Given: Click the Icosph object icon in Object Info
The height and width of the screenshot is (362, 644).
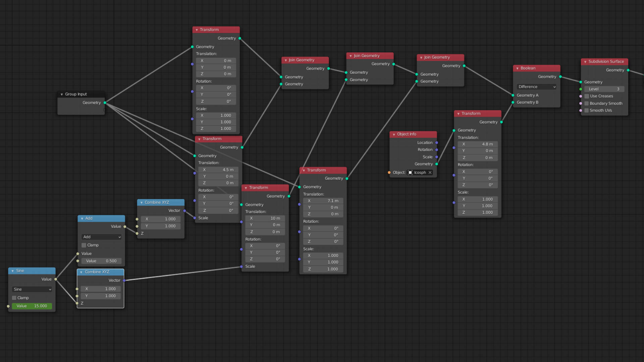Looking at the screenshot, I should click(410, 173).
